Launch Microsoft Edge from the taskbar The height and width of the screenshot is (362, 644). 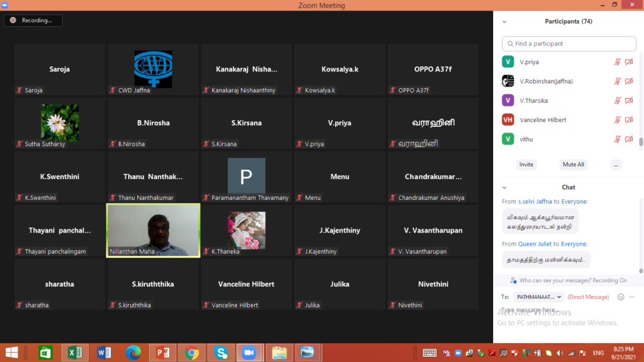click(133, 353)
